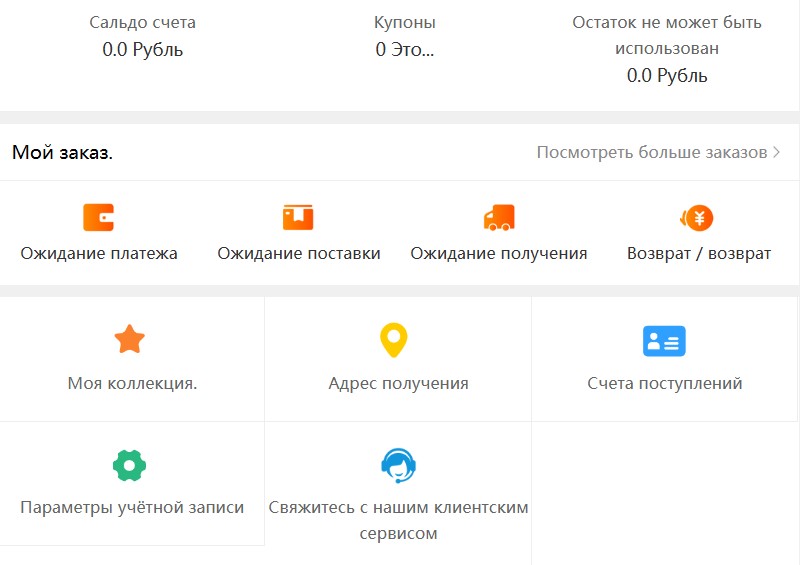The width and height of the screenshot is (800, 565).
Task: Click the Возврат / возврат label
Action: (x=698, y=254)
